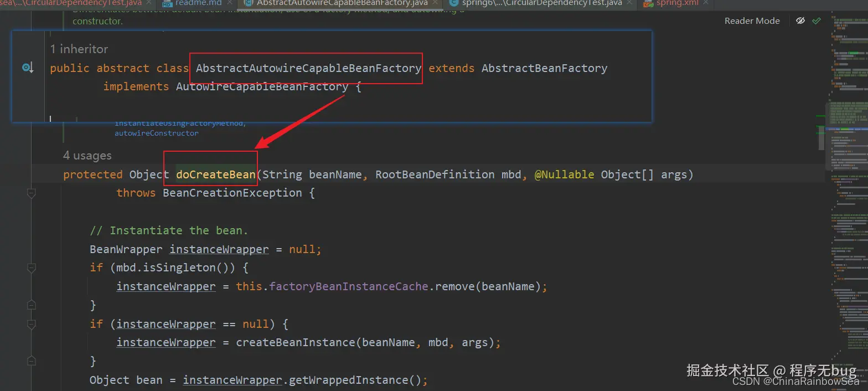Click the 'Object bean' variable declaration
Viewport: 868px width, 391px height.
(126, 380)
